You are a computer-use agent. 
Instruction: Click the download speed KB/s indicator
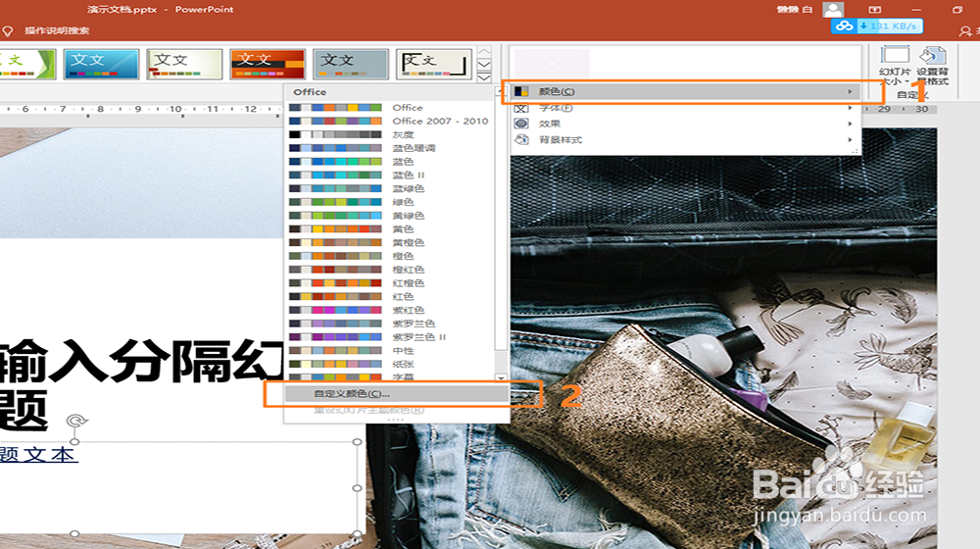[890, 26]
